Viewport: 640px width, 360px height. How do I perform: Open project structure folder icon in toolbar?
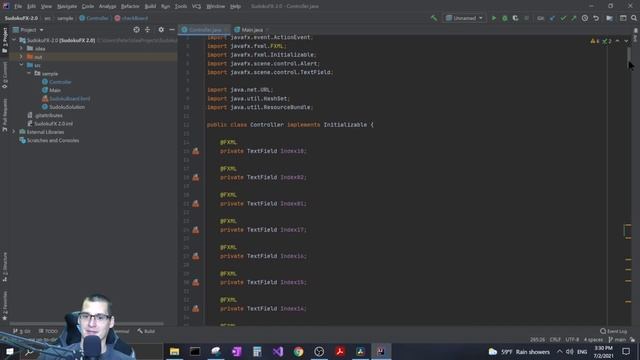point(609,18)
